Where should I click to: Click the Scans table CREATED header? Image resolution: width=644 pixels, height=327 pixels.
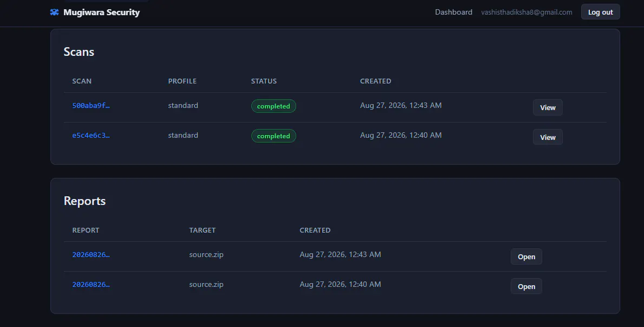375,81
